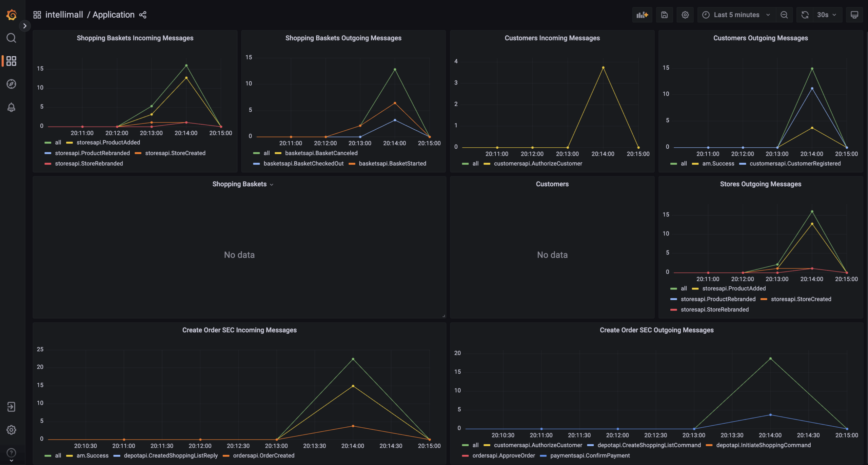Screen dimensions: 868x465
Task: Open the Grafana home logo
Action: pos(12,15)
